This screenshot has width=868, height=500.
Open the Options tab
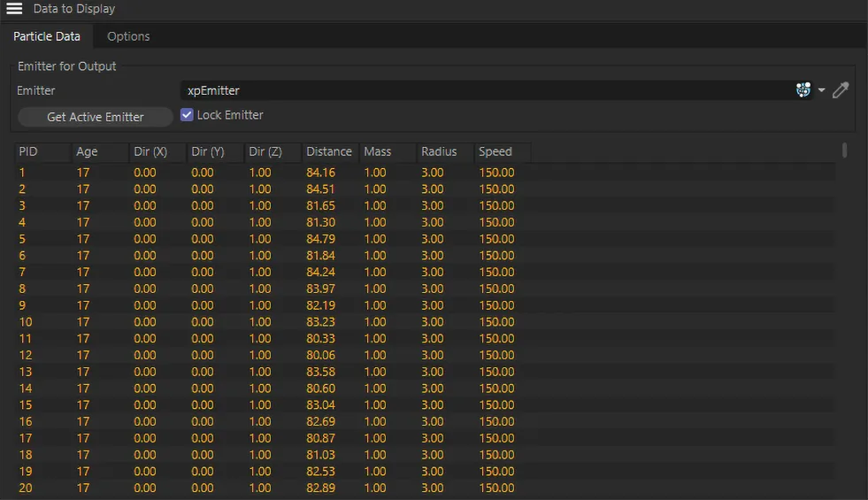tap(128, 36)
